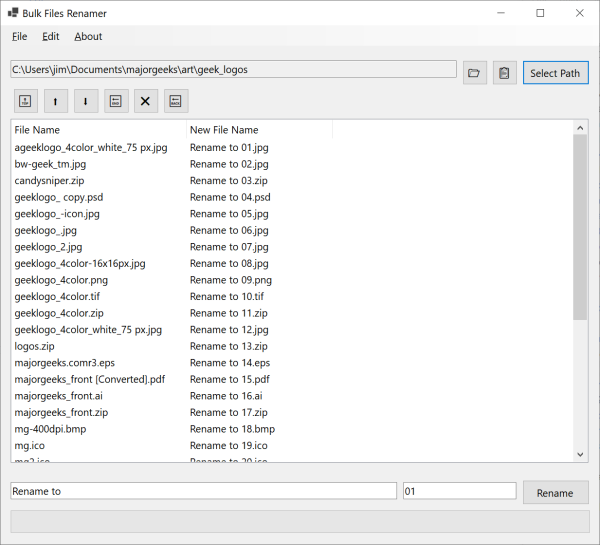Remove selected file with the X button
600x545 pixels.
[145, 101]
